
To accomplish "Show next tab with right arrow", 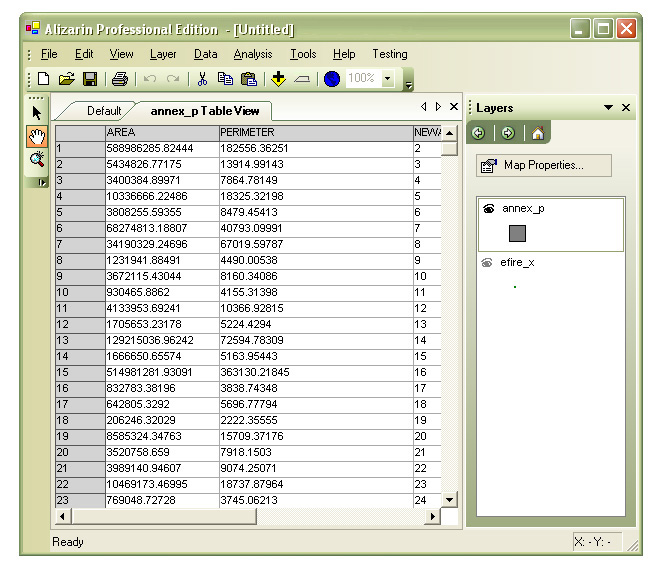I will tap(438, 107).
